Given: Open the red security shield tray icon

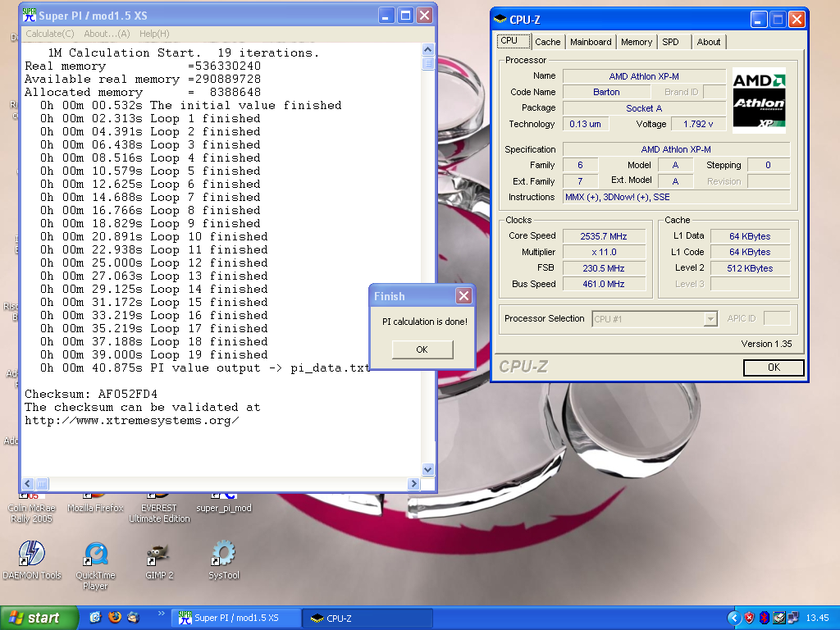Looking at the screenshot, I should [x=749, y=619].
